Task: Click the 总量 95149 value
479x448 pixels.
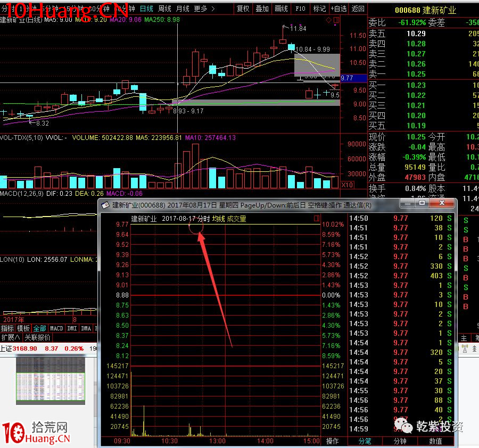Action: [x=415, y=167]
